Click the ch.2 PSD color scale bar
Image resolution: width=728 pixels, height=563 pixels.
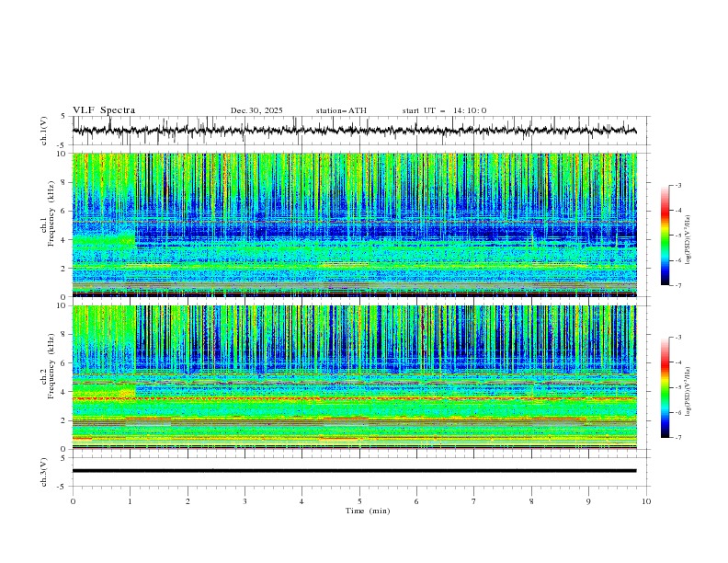click(665, 387)
